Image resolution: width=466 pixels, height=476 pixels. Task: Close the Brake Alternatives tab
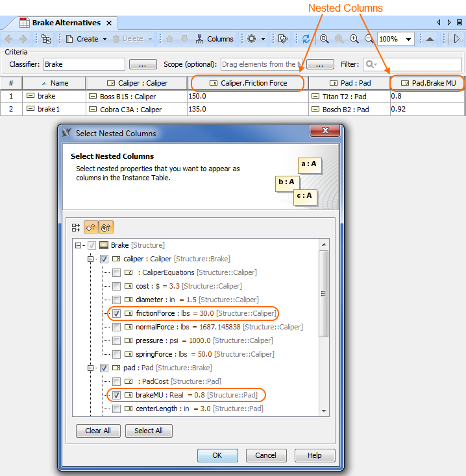click(x=109, y=23)
